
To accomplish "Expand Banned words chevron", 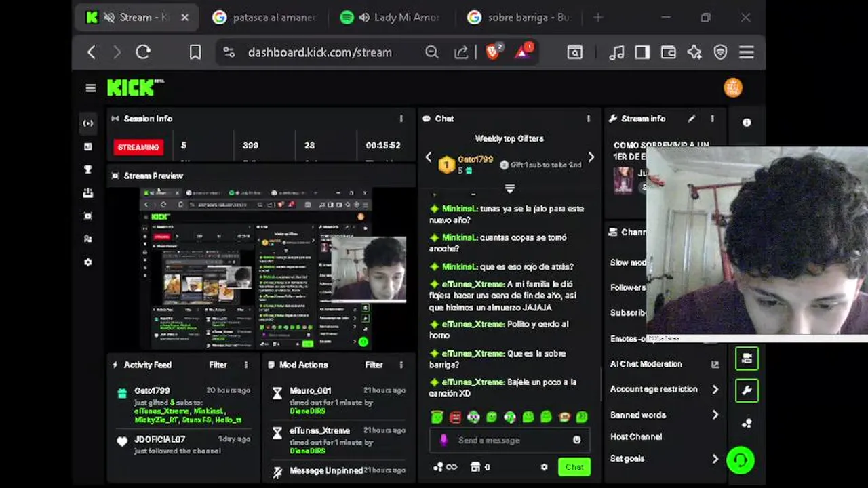I will tap(715, 415).
